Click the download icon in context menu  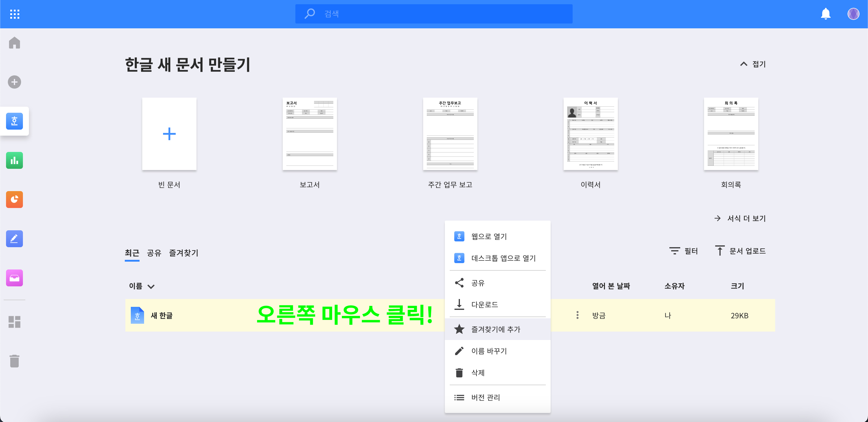coord(459,304)
